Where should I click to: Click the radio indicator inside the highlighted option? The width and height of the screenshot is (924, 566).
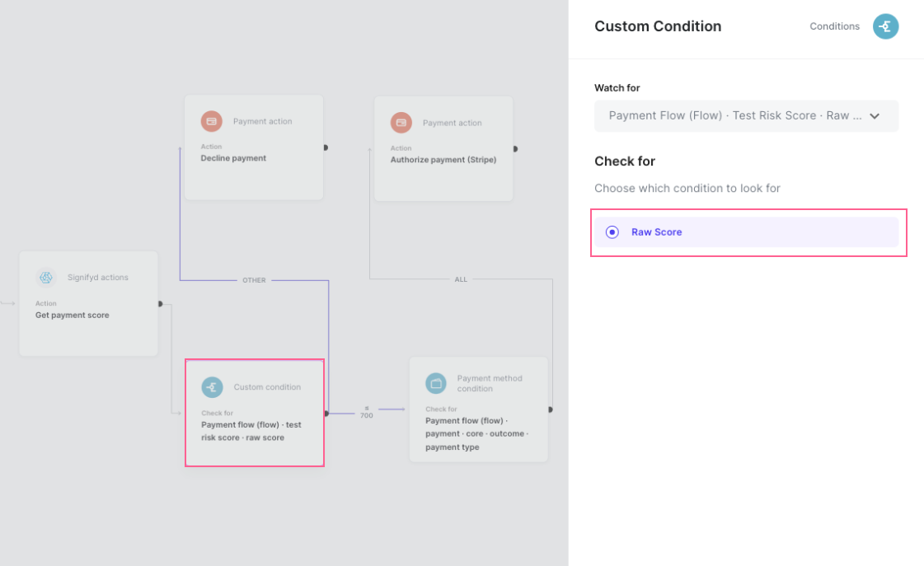[612, 232]
